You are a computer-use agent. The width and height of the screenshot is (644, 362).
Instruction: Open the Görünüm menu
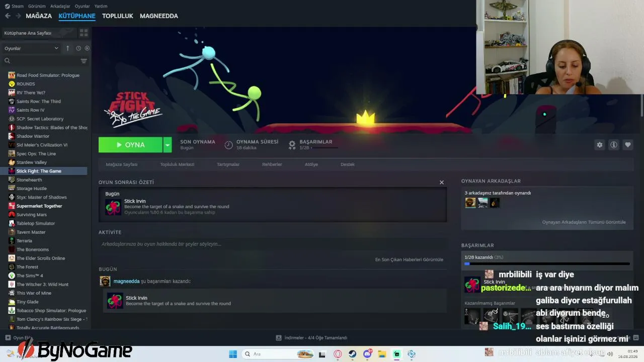click(37, 6)
